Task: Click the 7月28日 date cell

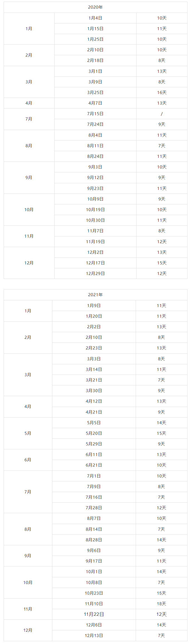Action: 94,508
